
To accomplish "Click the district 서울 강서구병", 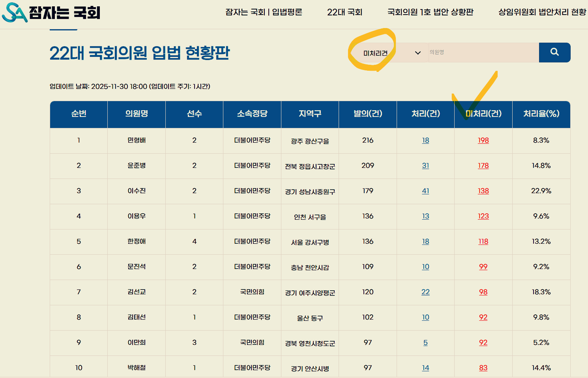I will click(x=310, y=242).
